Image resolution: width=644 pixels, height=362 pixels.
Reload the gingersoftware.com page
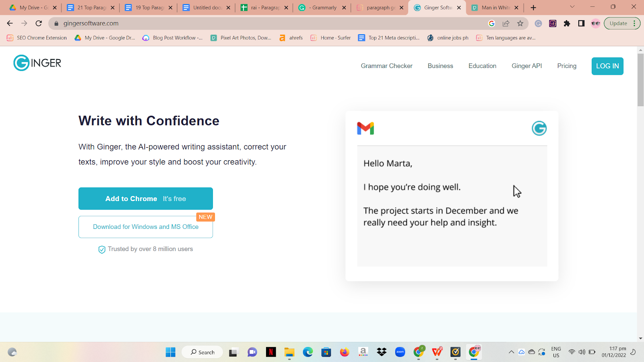pos(39,23)
